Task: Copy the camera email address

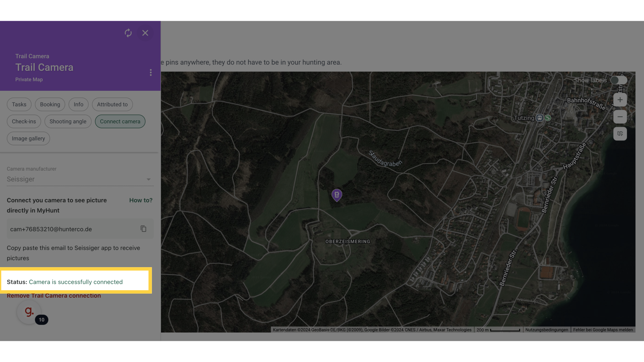Action: click(x=144, y=229)
